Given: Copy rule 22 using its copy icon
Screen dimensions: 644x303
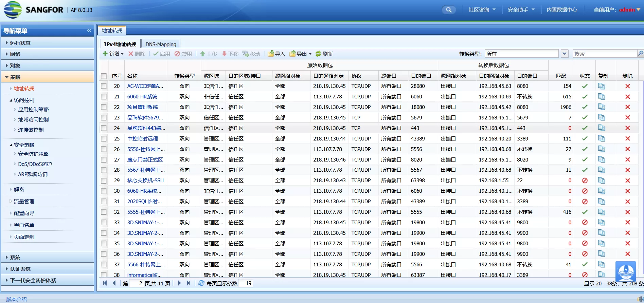Looking at the screenshot, I should point(601,107).
